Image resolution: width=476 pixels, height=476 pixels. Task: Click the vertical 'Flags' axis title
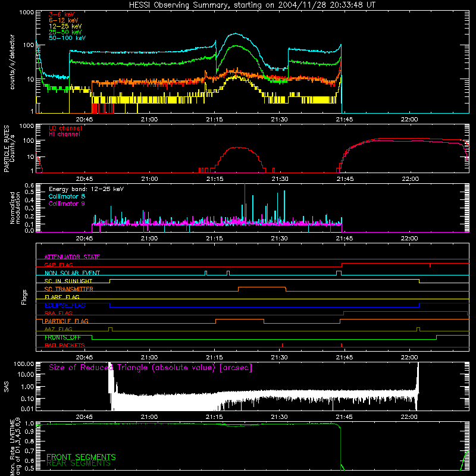[x=24, y=297]
